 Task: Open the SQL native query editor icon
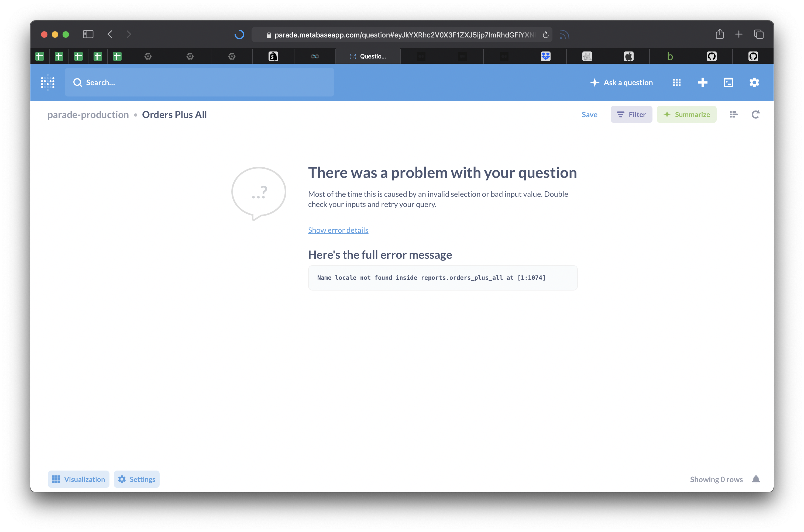[x=728, y=82]
